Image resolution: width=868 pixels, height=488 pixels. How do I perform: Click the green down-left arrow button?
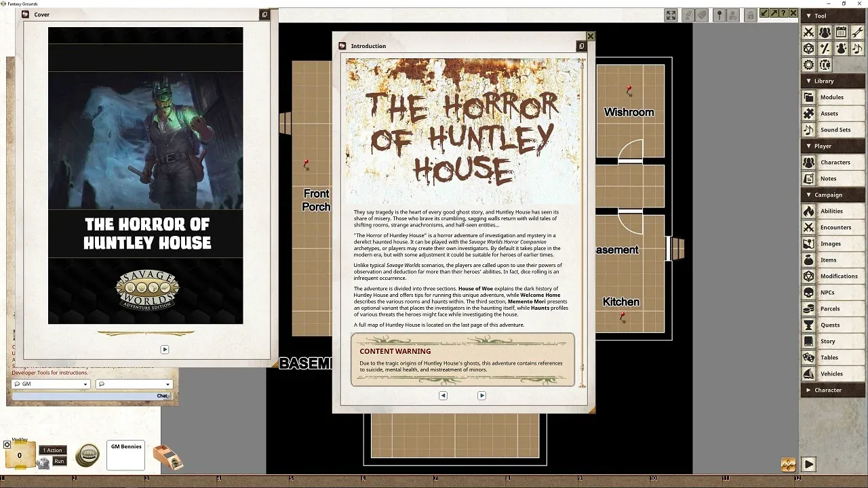click(x=764, y=14)
